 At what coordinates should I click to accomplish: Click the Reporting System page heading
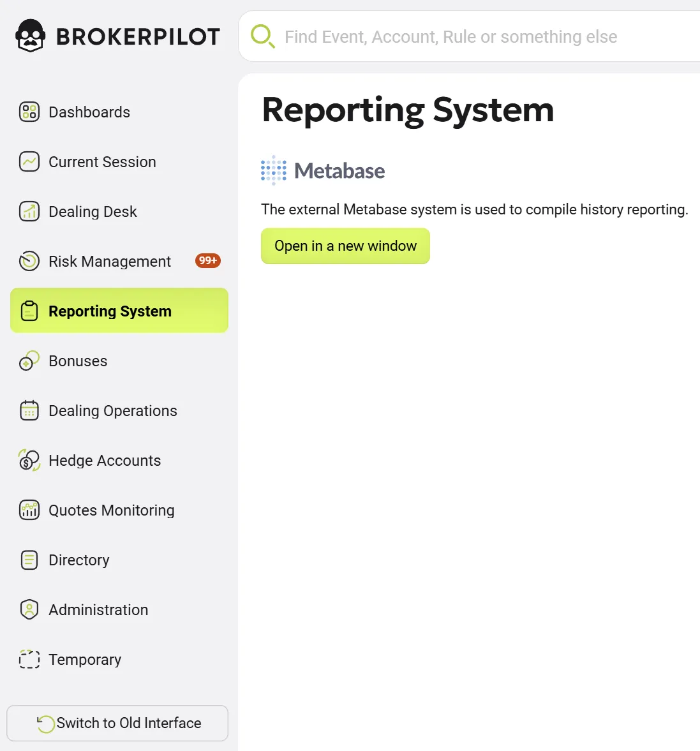(x=408, y=110)
